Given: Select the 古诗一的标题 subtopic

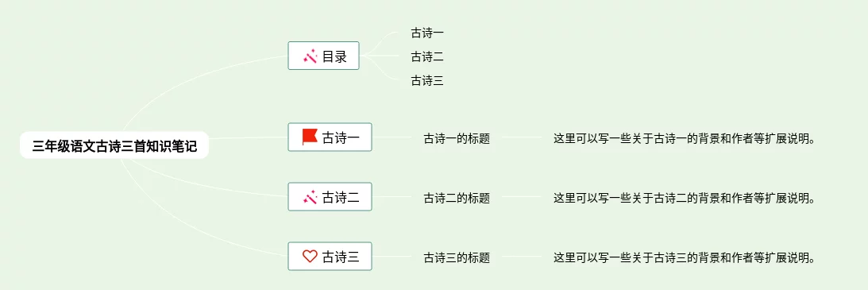Looking at the screenshot, I should (457, 138).
